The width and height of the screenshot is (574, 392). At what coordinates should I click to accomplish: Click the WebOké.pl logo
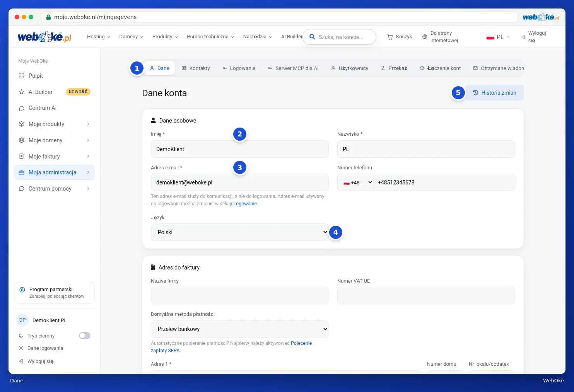point(44,37)
